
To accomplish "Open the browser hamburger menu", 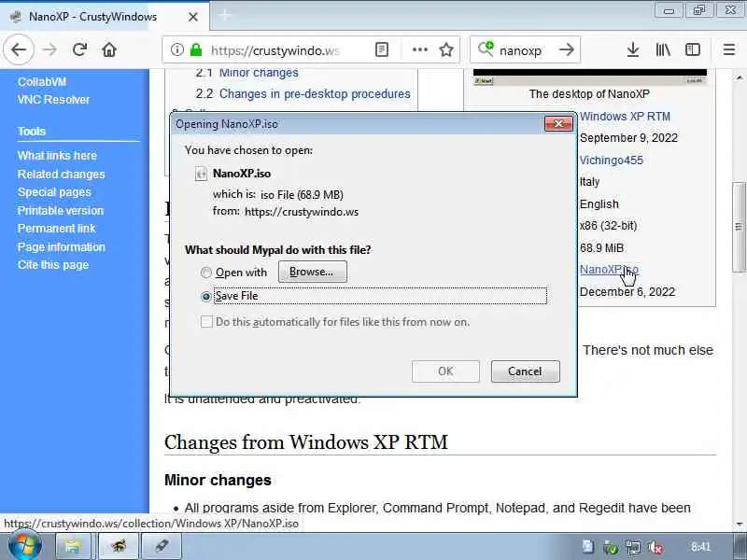I will click(729, 49).
